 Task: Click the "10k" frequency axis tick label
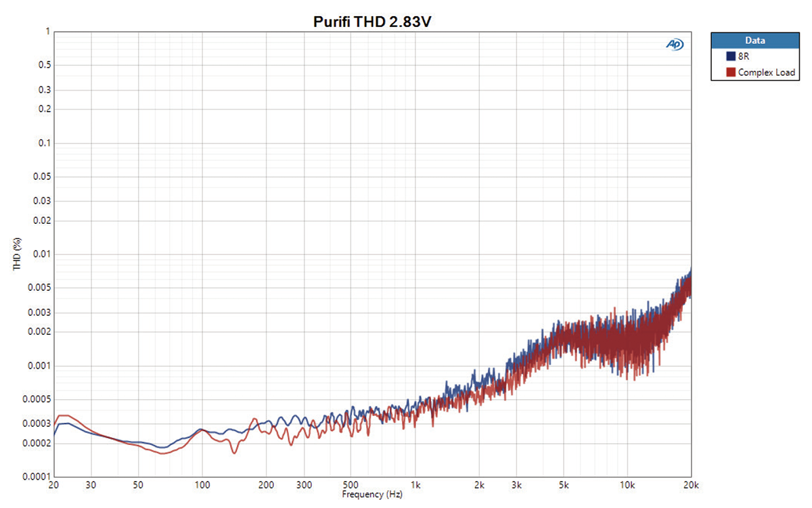tap(627, 485)
